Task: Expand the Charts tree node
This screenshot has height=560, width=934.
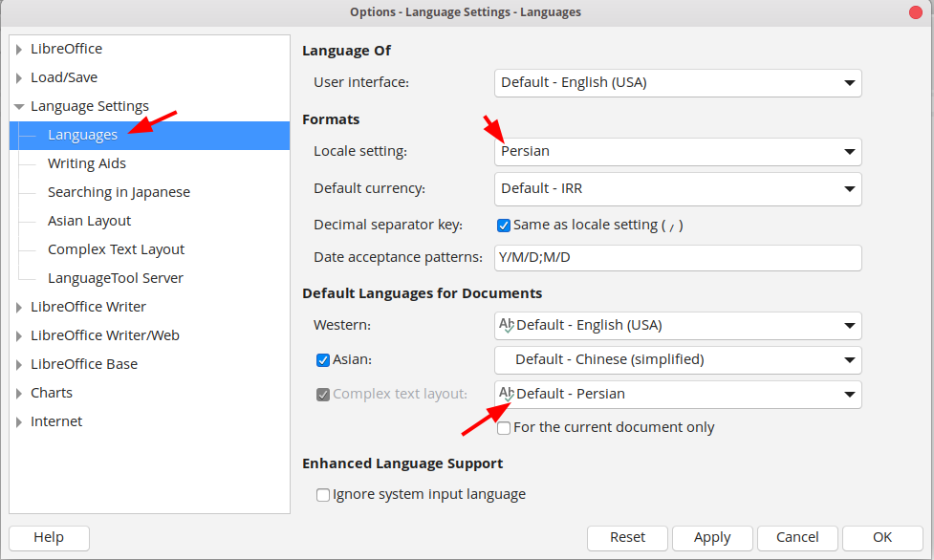Action: tap(19, 393)
